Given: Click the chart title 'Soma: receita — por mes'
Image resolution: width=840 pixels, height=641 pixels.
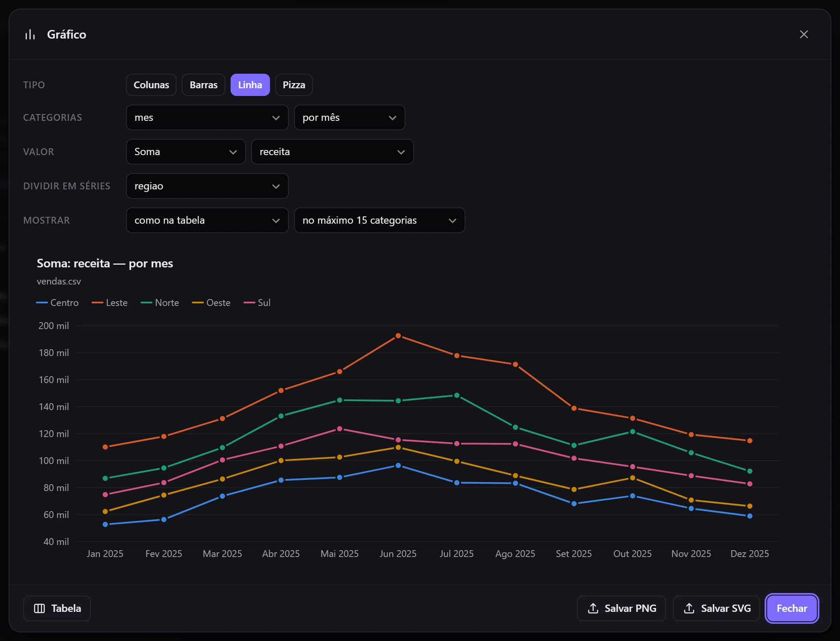Looking at the screenshot, I should 105,263.
